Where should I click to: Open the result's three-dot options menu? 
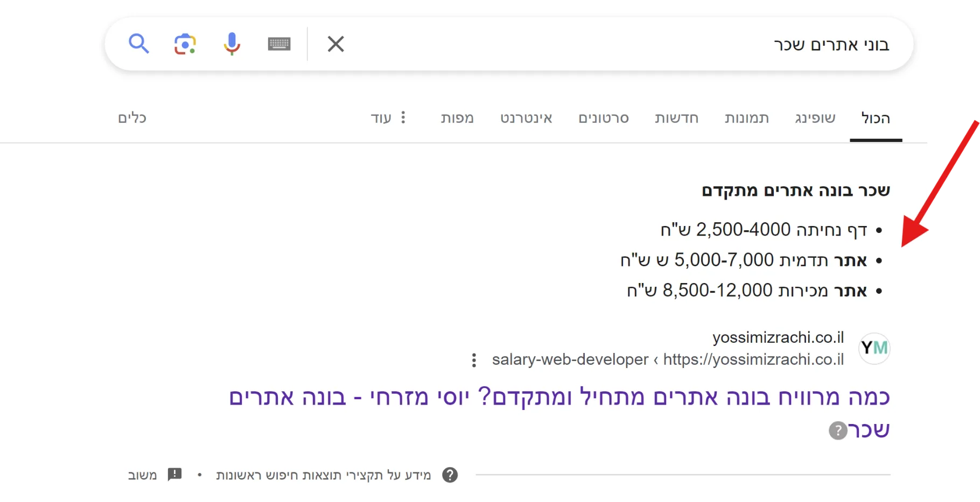[474, 360]
